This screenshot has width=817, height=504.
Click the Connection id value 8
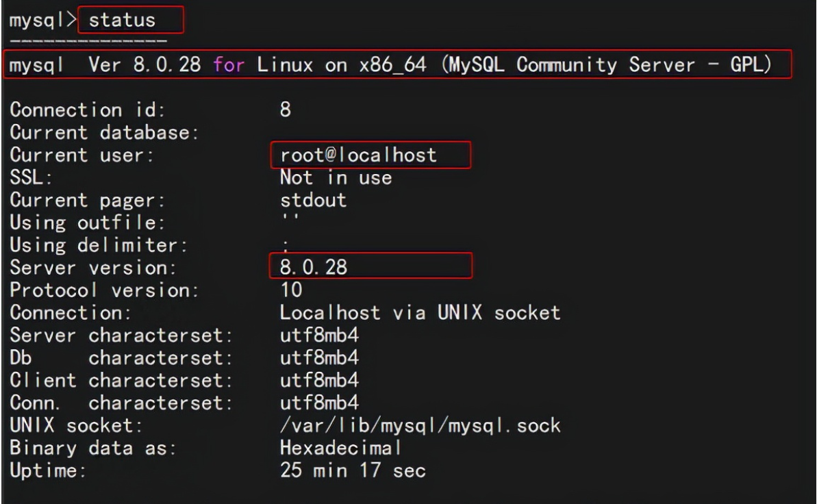pyautogui.click(x=286, y=110)
